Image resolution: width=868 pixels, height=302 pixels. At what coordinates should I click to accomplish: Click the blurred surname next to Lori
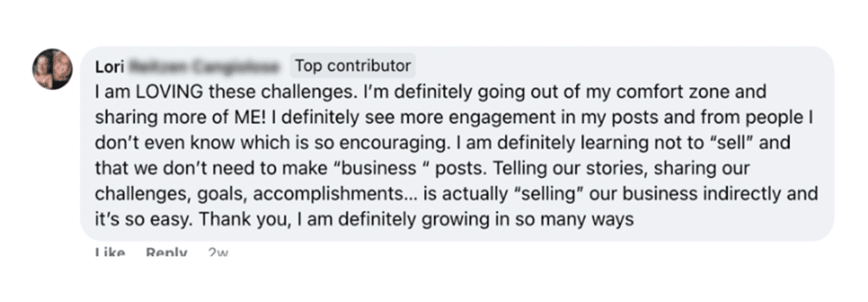(204, 66)
